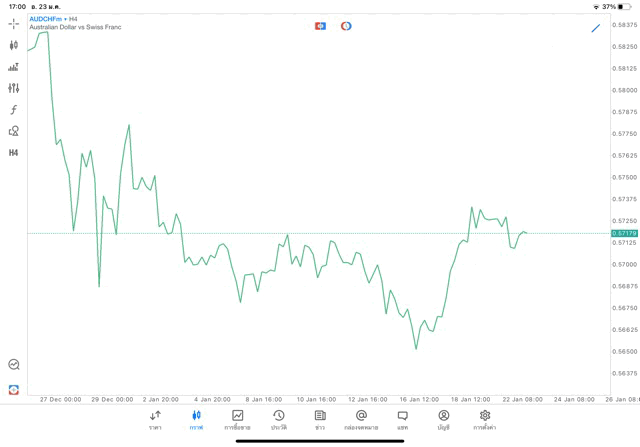
Task: Tap the blue trend line icon
Action: (596, 26)
